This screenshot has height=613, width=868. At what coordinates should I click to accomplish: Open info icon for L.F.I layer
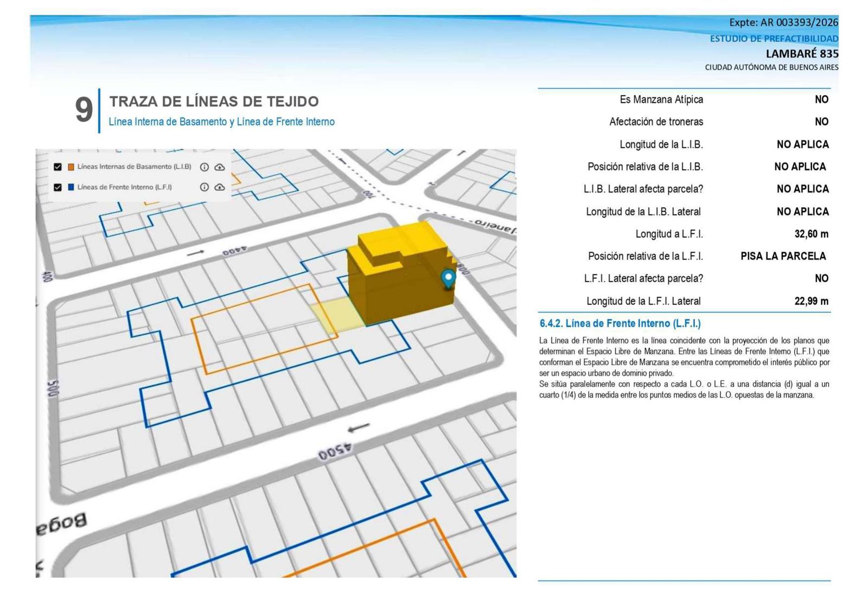pos(205,187)
